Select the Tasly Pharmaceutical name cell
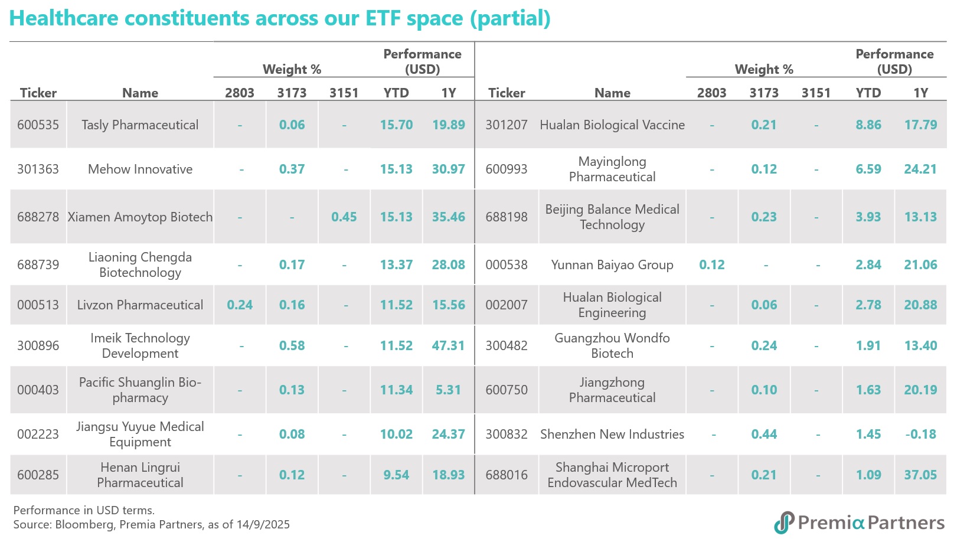The width and height of the screenshot is (980, 542). pos(140,125)
